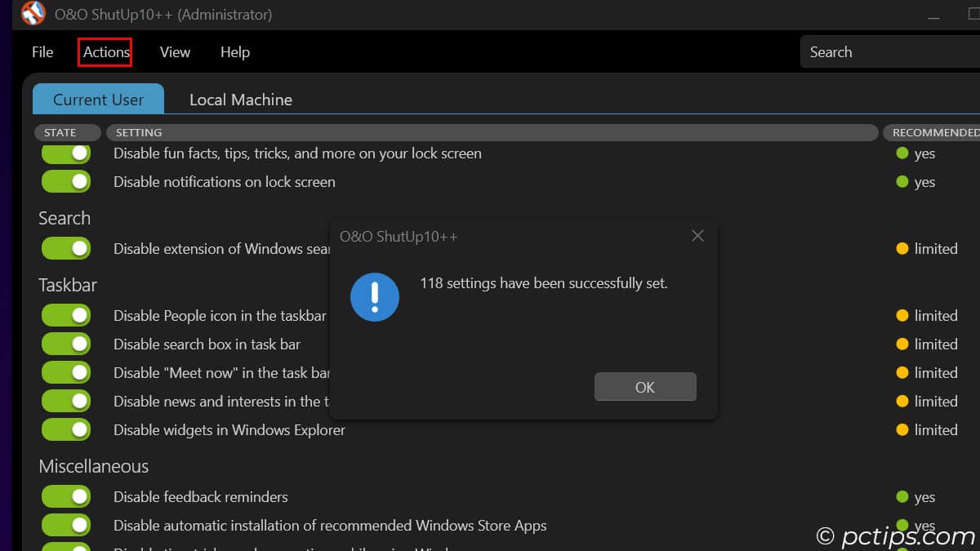Click the blue exclamation info icon in dialog

tap(375, 297)
